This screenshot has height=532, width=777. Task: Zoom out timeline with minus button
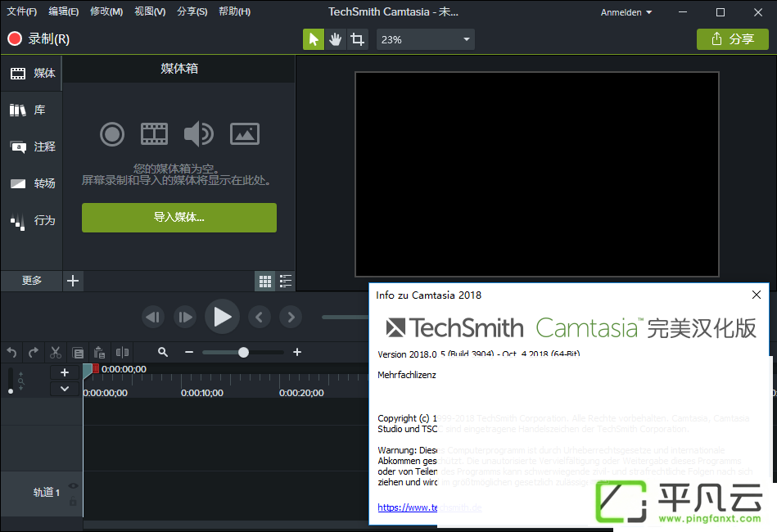coord(189,352)
